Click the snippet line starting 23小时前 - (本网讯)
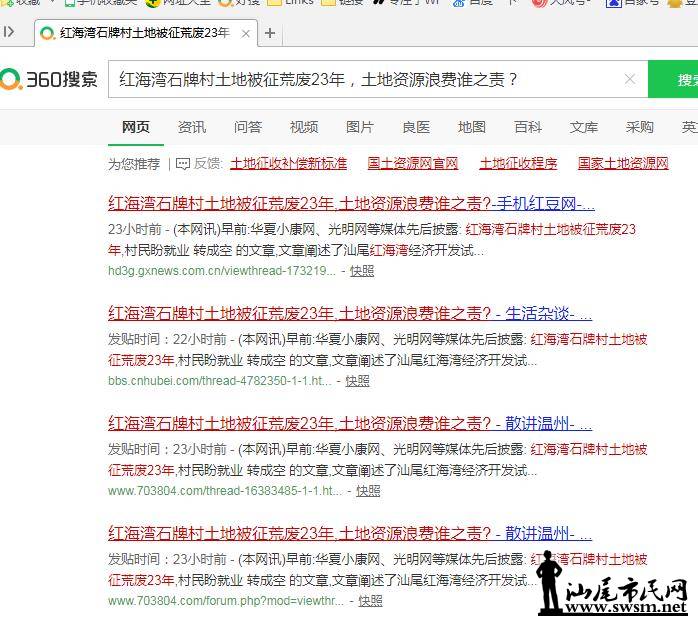 click(372, 230)
